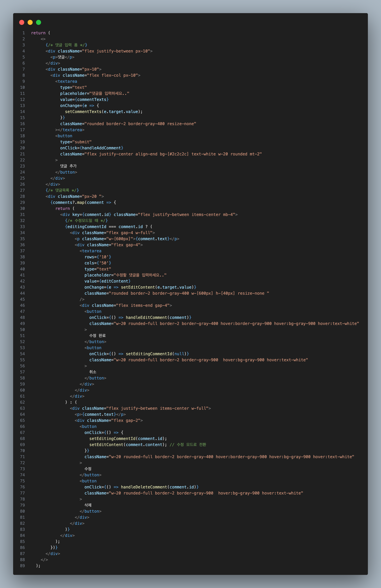Click the green maximize traffic light

(x=39, y=23)
